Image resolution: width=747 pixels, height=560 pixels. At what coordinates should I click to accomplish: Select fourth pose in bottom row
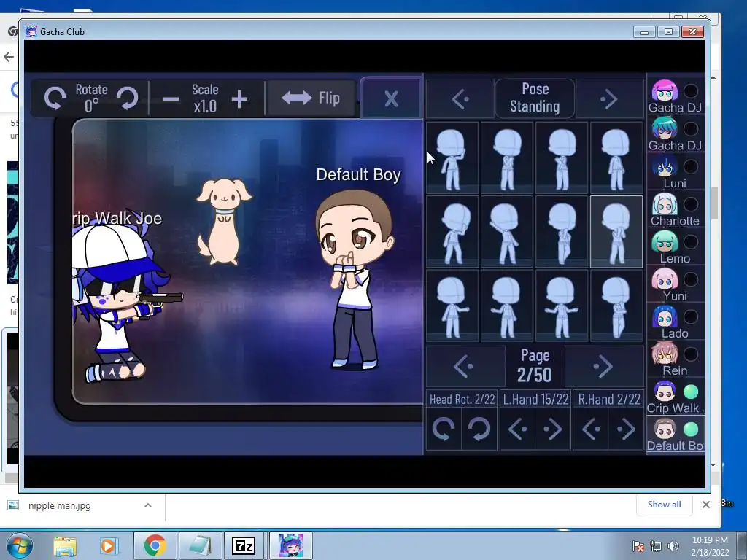(x=616, y=306)
